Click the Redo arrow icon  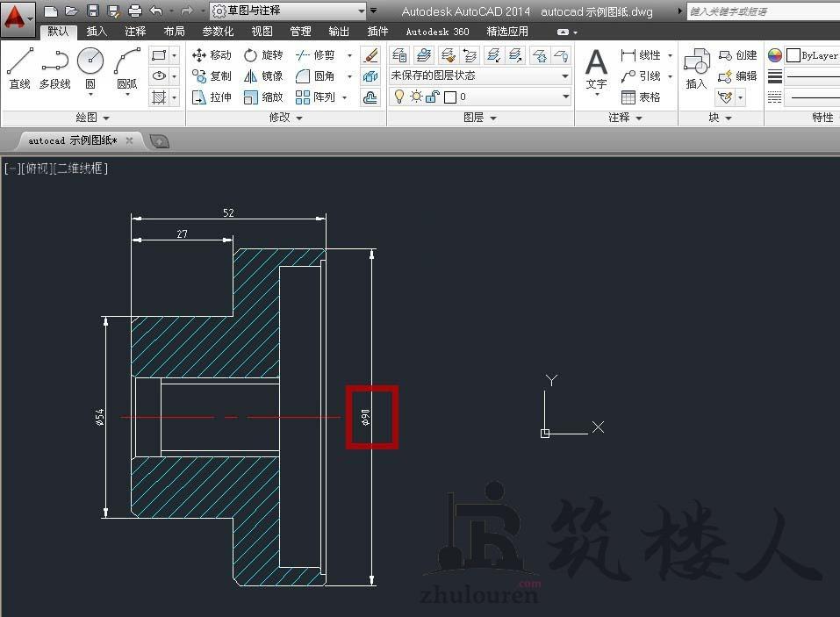tap(187, 11)
